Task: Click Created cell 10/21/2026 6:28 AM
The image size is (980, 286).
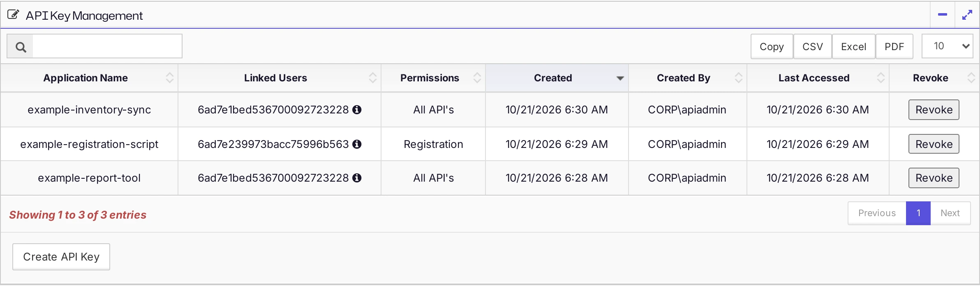Action: coord(557,178)
